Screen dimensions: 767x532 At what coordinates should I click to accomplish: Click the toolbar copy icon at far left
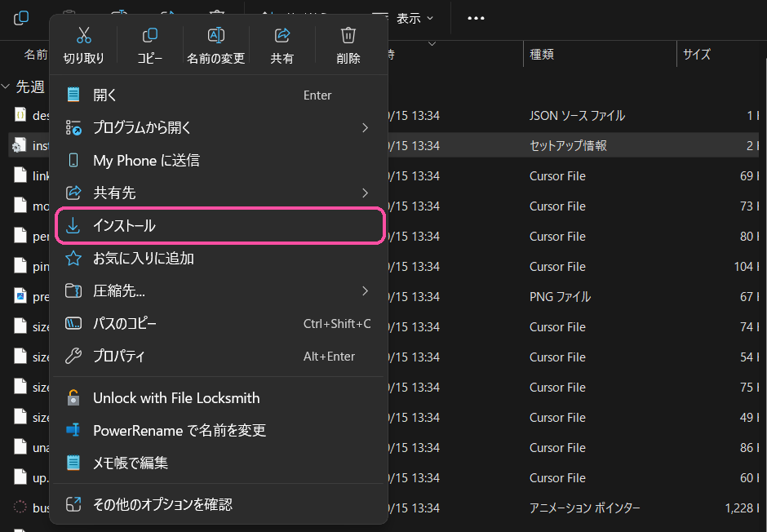click(21, 19)
